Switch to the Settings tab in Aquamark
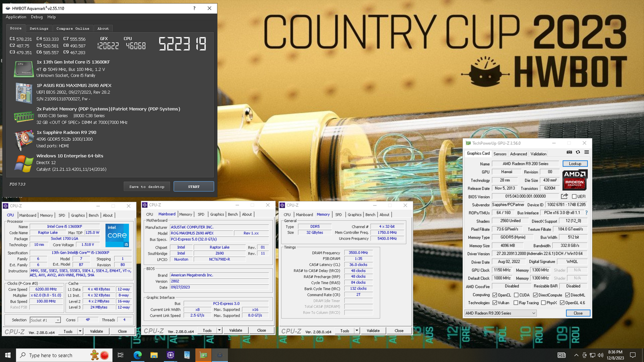This screenshot has width=644, height=362. tap(39, 28)
